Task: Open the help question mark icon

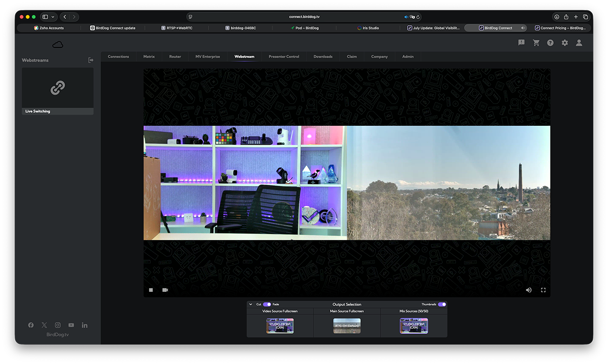Action: click(550, 43)
